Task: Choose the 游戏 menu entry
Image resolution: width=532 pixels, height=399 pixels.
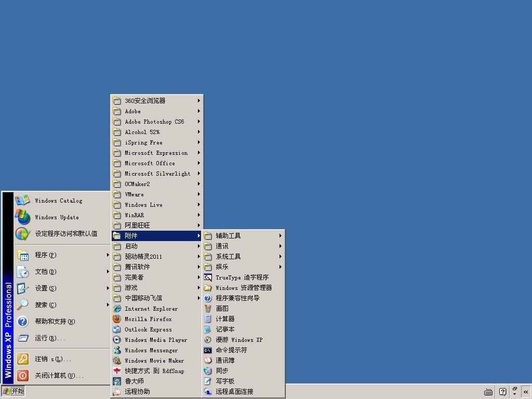Action: [157, 288]
